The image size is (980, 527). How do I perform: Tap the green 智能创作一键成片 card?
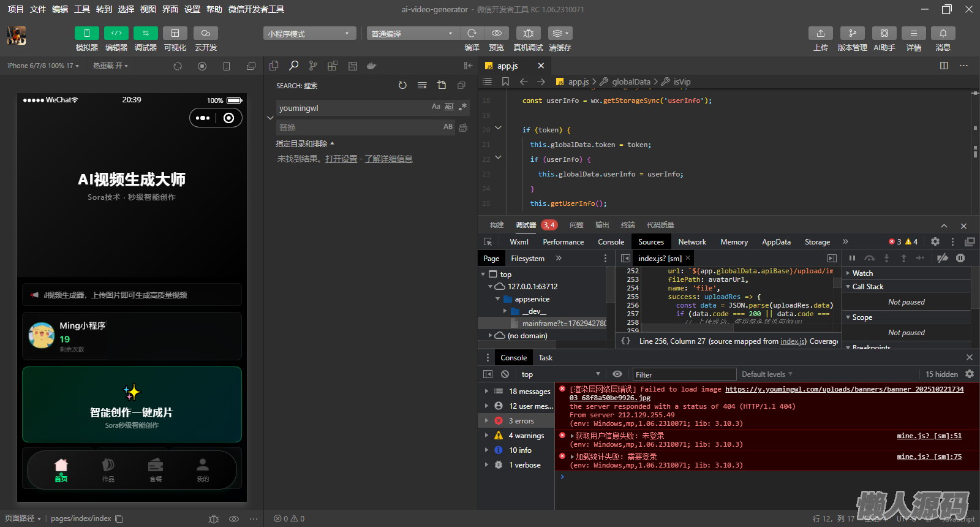[x=132, y=404]
